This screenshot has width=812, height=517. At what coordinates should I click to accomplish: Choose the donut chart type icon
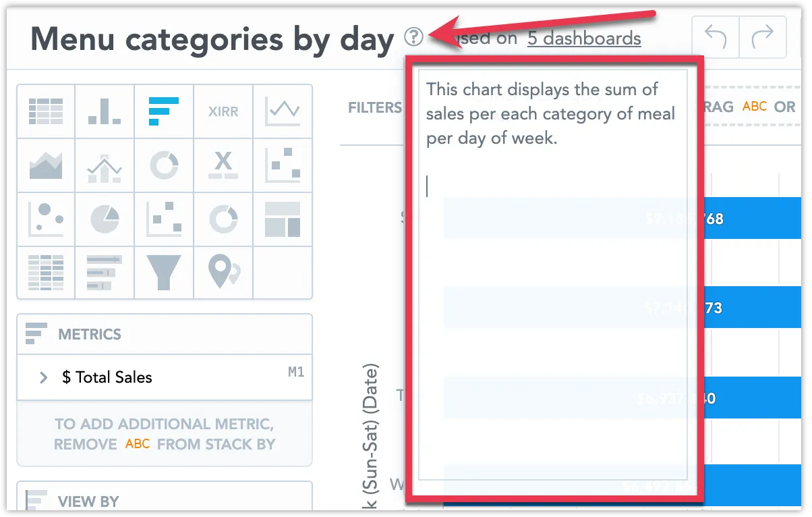click(x=164, y=165)
